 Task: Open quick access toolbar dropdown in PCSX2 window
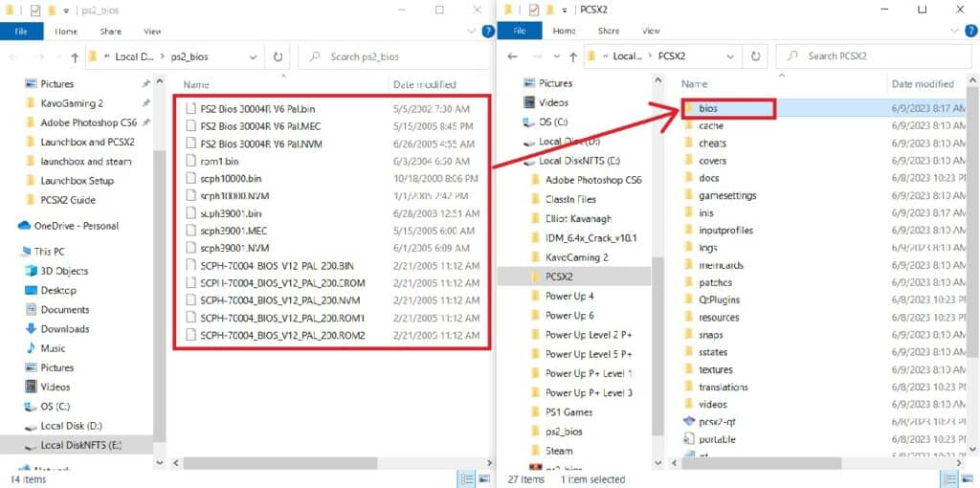[x=565, y=10]
